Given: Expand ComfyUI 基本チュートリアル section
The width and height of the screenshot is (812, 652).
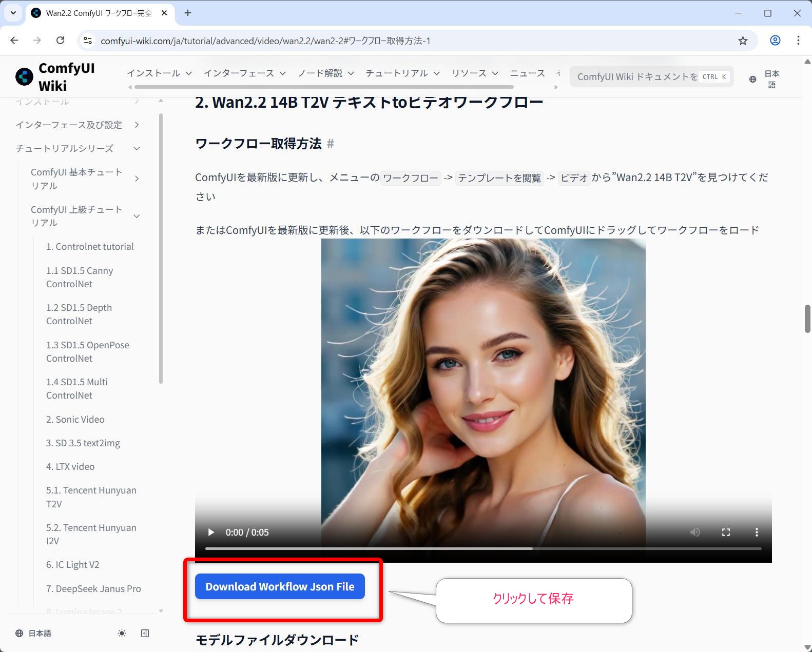Looking at the screenshot, I should (85, 179).
